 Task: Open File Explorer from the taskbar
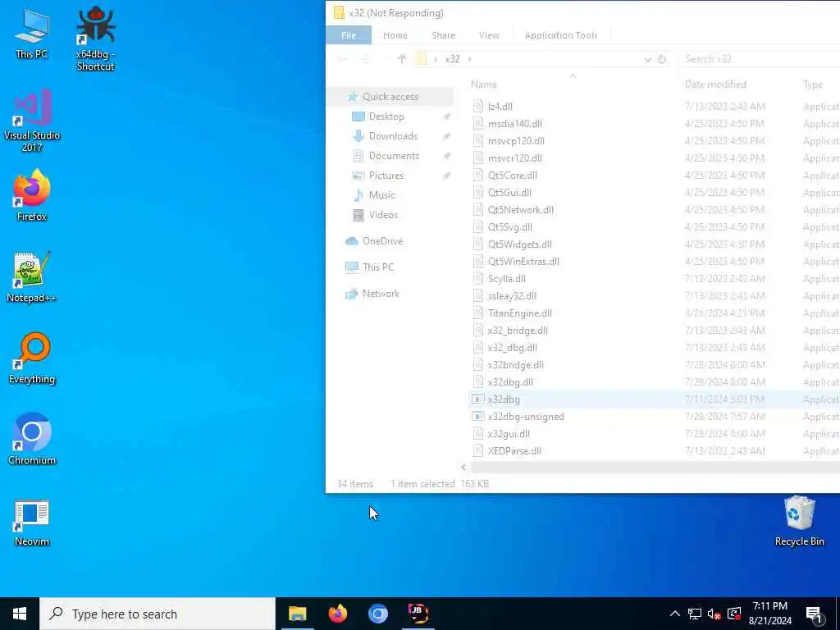(x=297, y=614)
